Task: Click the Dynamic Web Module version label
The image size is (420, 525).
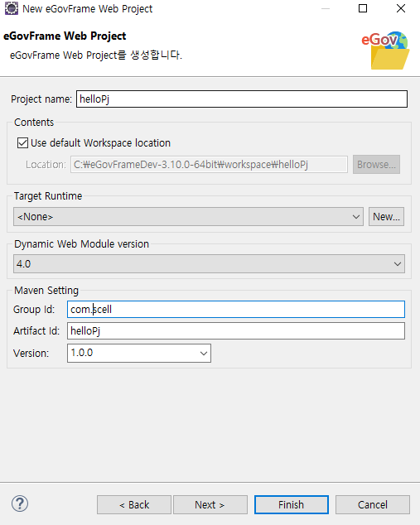Action: 81,243
